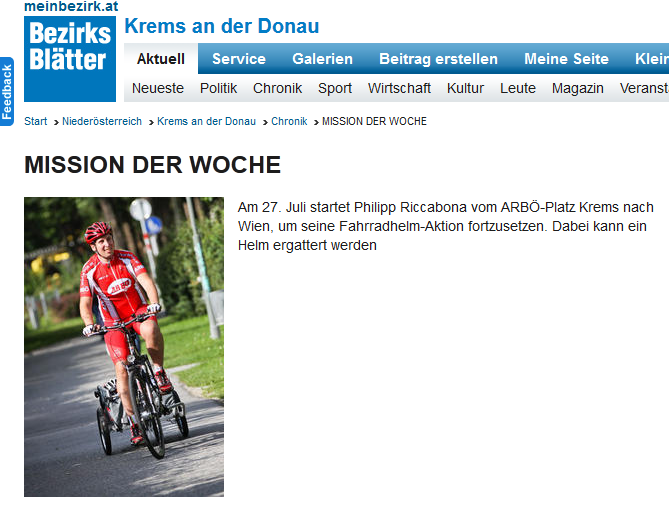Click Start breadcrumb link

point(35,121)
